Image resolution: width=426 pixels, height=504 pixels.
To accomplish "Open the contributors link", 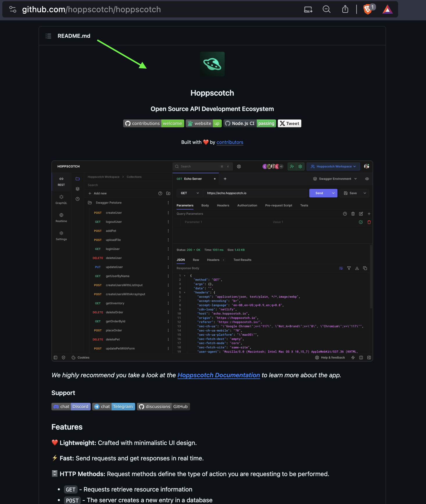I will click(x=230, y=142).
